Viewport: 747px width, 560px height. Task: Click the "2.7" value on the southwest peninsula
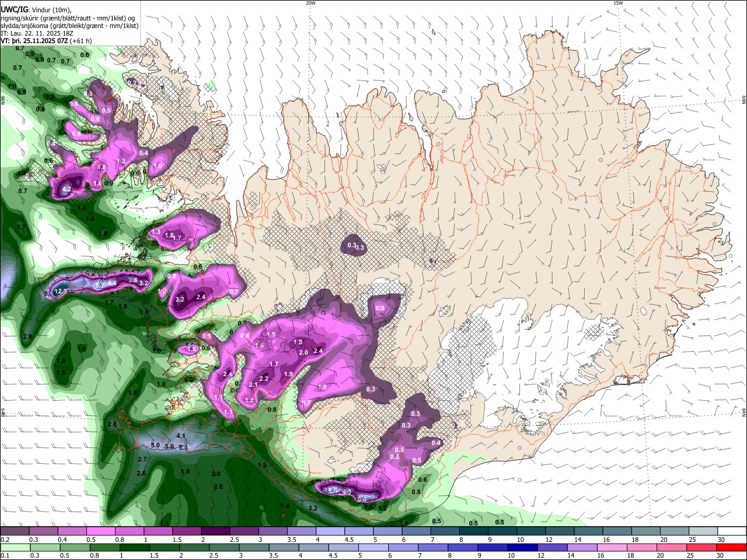point(142,459)
